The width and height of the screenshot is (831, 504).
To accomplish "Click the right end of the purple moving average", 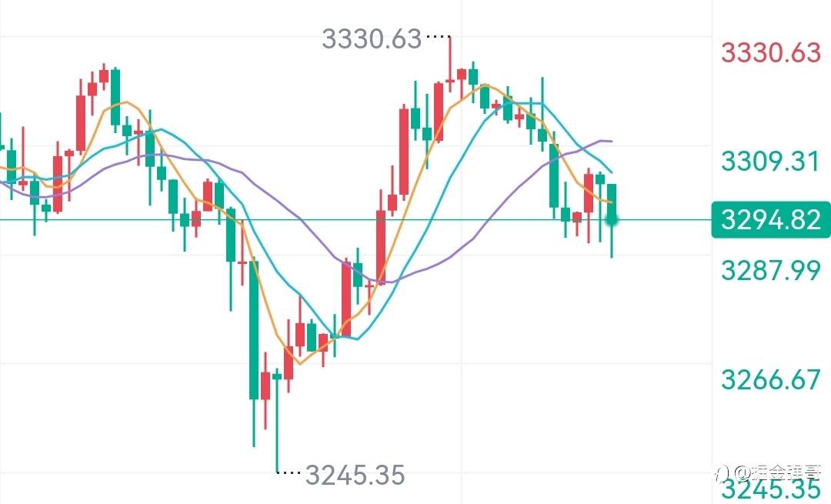I will (x=609, y=141).
